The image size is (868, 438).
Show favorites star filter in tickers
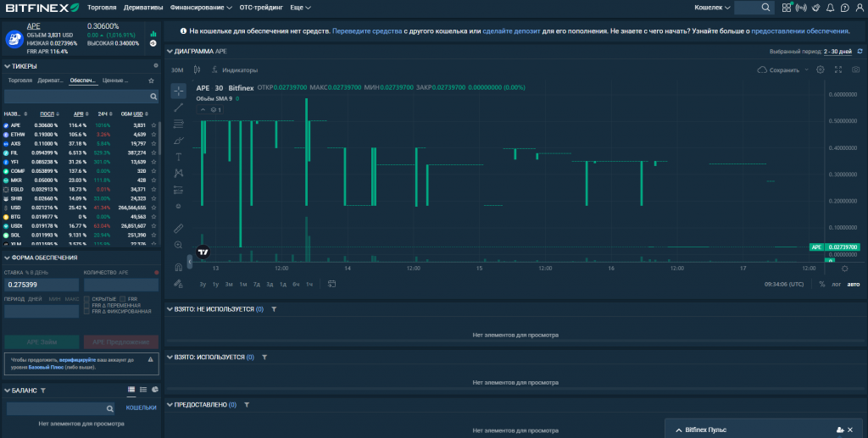tap(151, 80)
